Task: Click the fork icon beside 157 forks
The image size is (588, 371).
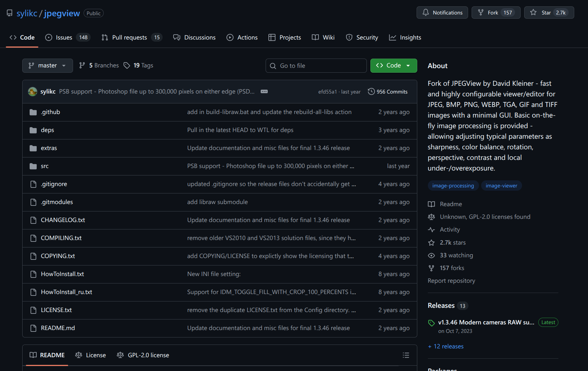Action: click(431, 268)
